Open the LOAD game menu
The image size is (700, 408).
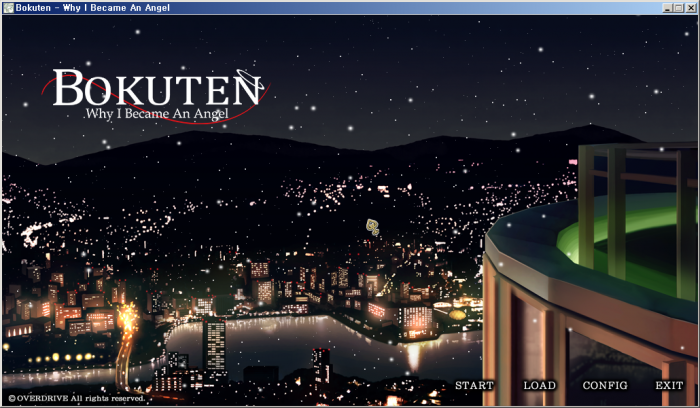pos(539,385)
